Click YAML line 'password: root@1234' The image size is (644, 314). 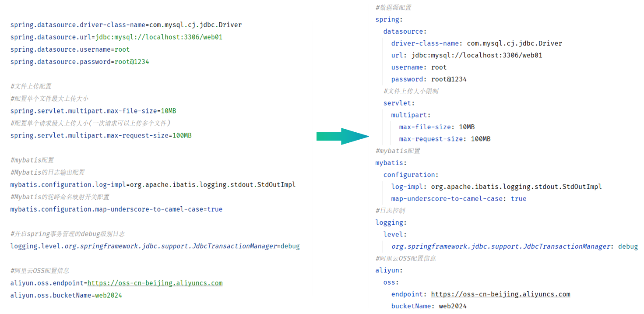click(x=429, y=79)
